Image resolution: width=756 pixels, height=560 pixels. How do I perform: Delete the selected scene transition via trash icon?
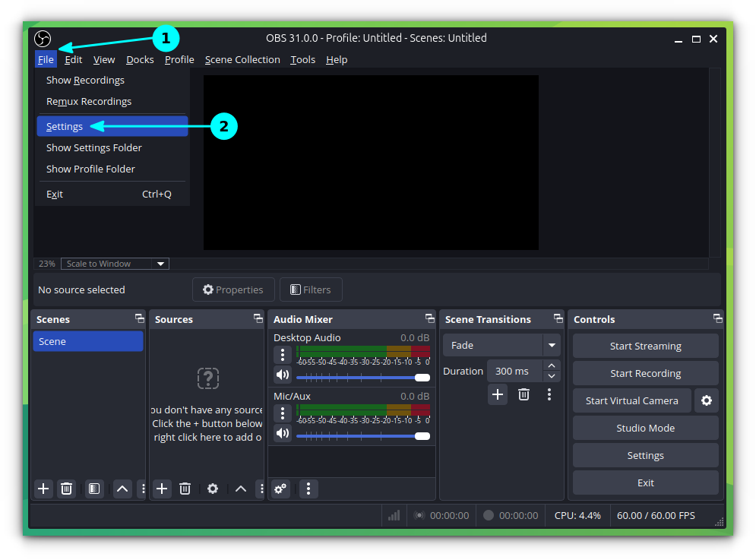click(x=524, y=394)
